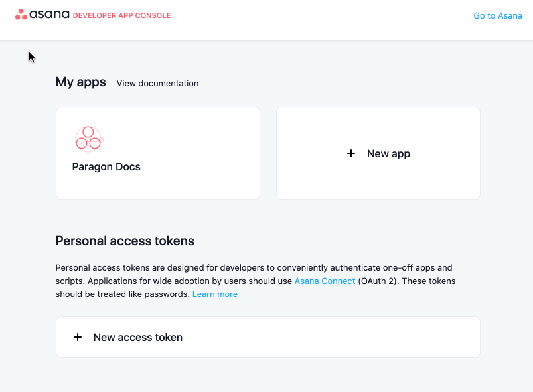533x392 pixels.
Task: Create a New access token
Action: [x=137, y=337]
